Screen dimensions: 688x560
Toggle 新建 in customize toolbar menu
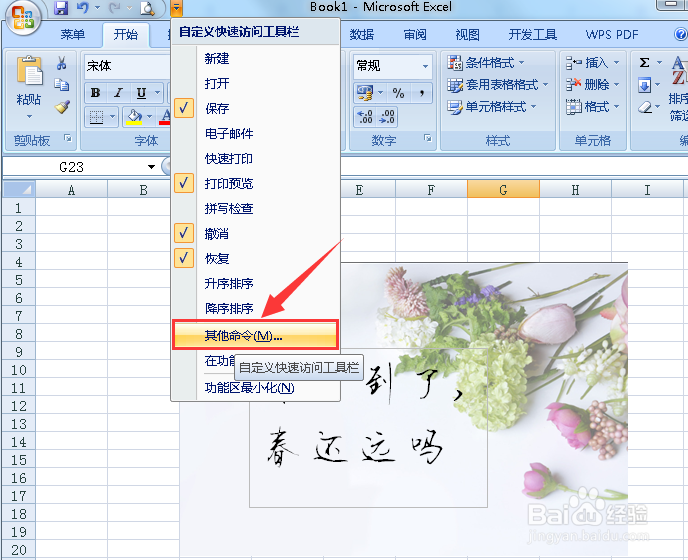pos(255,58)
